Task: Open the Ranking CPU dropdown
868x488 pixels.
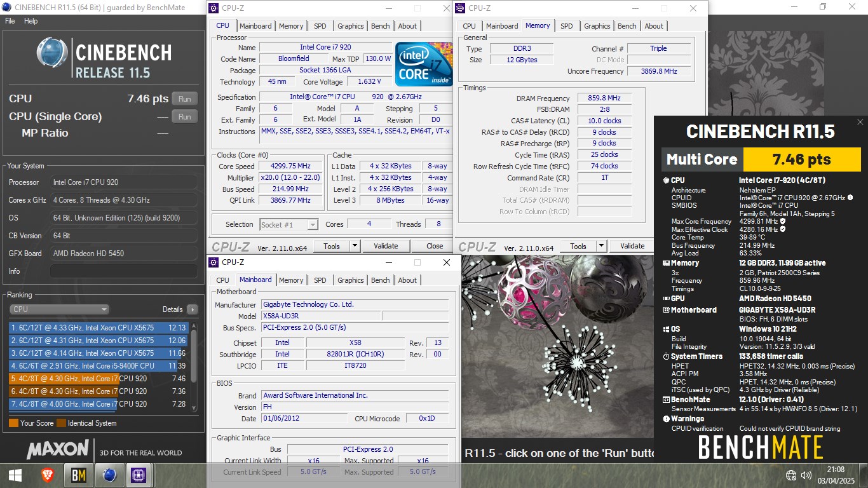Action: pos(59,309)
